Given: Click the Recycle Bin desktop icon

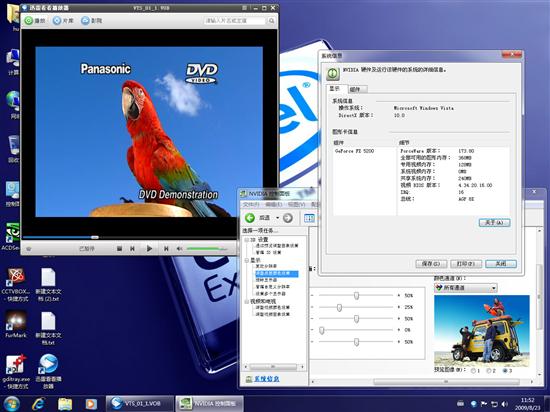Looking at the screenshot, I should [13, 145].
